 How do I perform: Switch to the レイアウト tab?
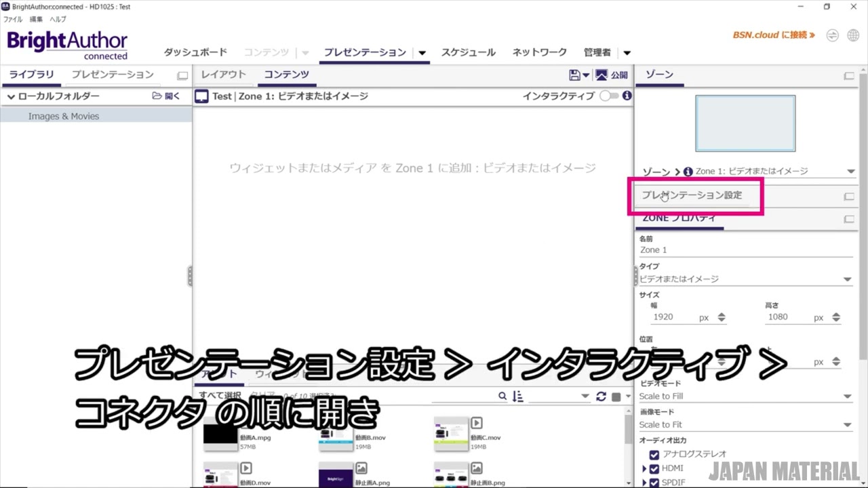point(223,75)
